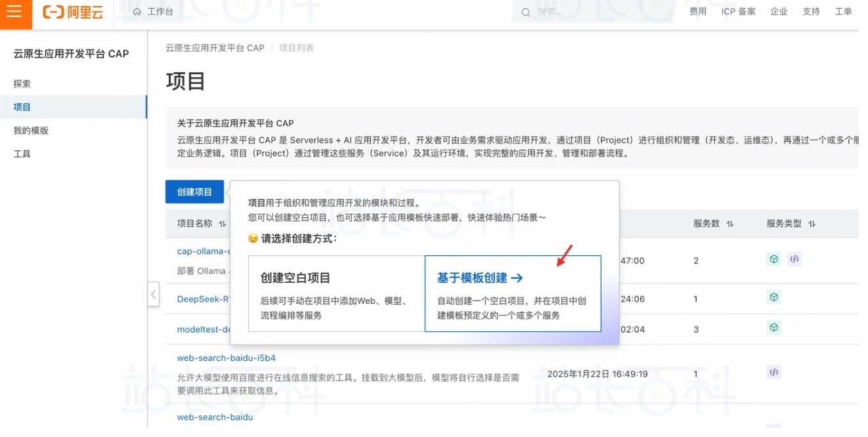The height and width of the screenshot is (437, 868).
Task: Open the web-search-baidu-i5b4 project link
Action: click(227, 358)
